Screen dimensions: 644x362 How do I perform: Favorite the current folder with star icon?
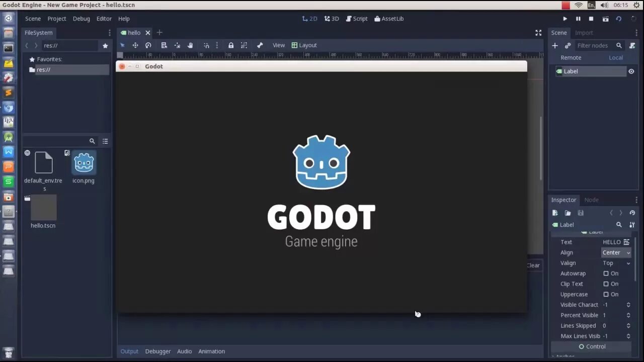(105, 45)
